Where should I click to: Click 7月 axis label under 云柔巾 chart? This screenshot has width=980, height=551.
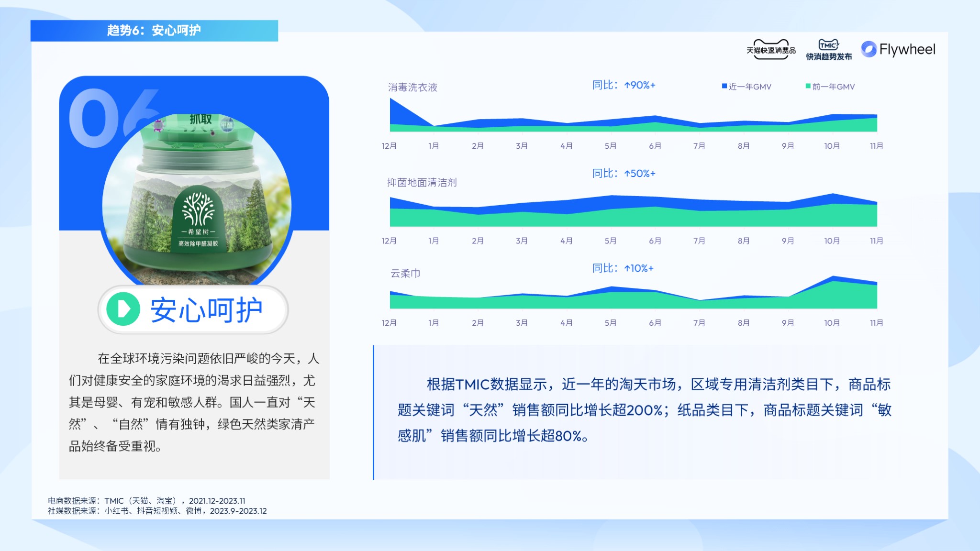tap(699, 323)
